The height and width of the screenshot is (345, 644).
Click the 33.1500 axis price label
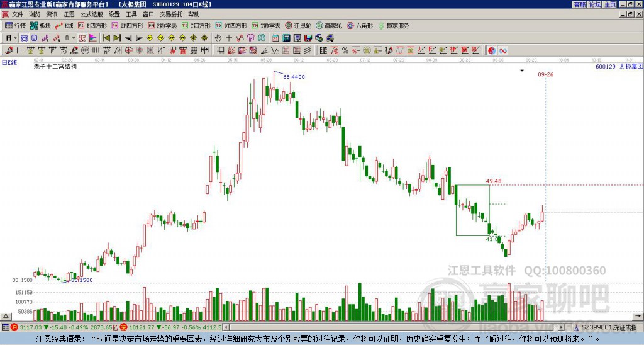click(x=22, y=280)
